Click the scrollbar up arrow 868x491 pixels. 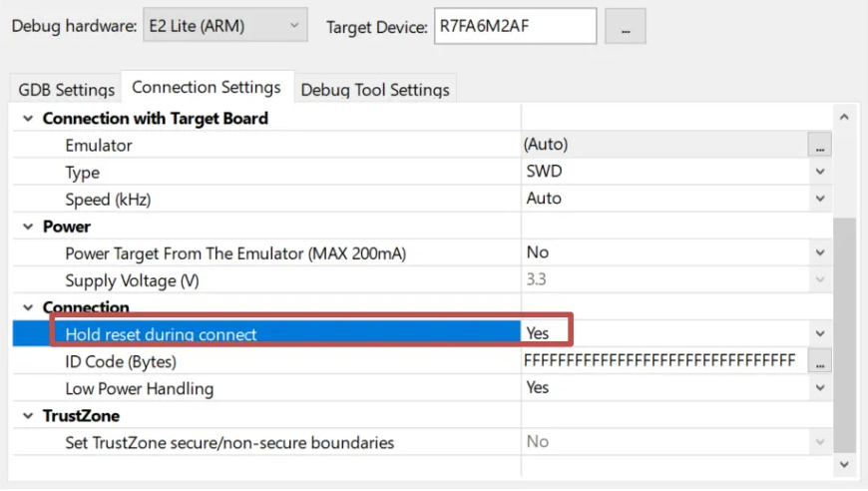pos(844,117)
